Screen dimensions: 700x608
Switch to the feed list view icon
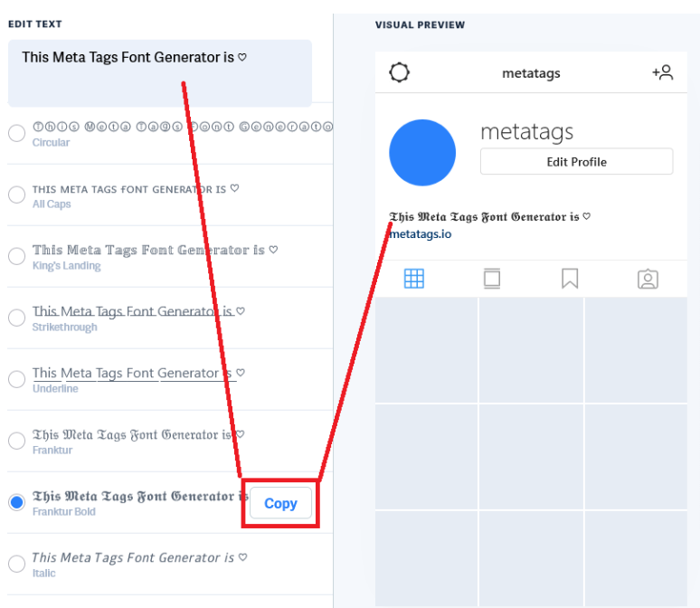(492, 279)
